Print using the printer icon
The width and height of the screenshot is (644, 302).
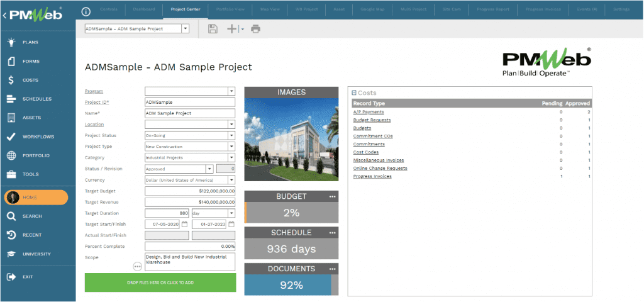tap(256, 29)
